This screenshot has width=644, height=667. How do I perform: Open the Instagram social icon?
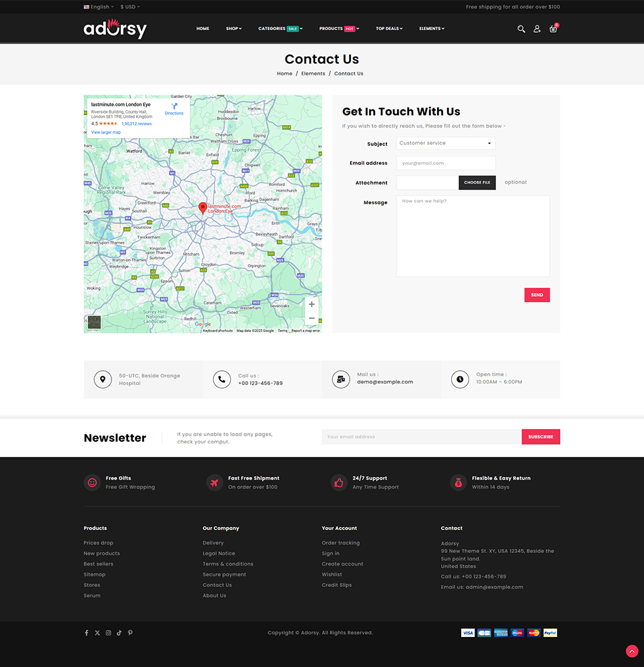click(x=108, y=633)
